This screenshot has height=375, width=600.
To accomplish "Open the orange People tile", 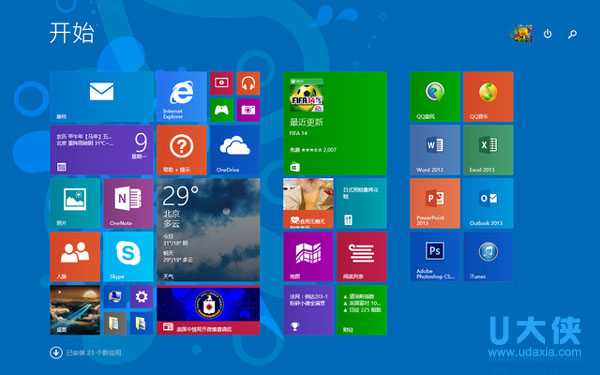I will [75, 257].
